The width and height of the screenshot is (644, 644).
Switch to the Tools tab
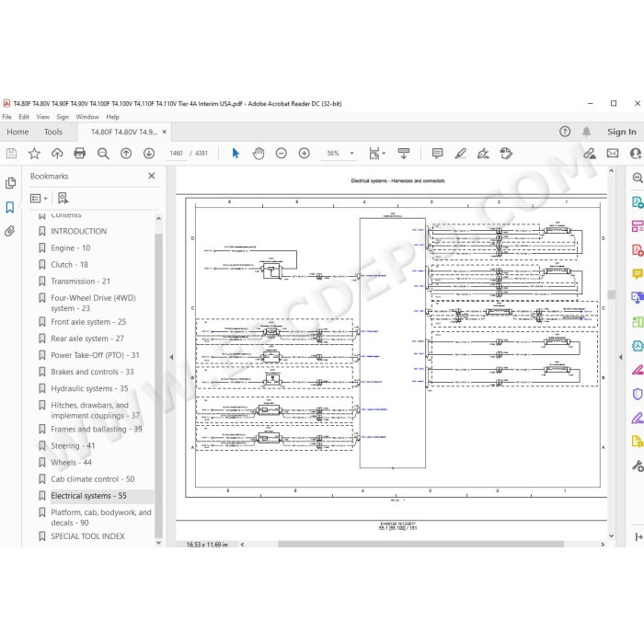click(x=53, y=132)
